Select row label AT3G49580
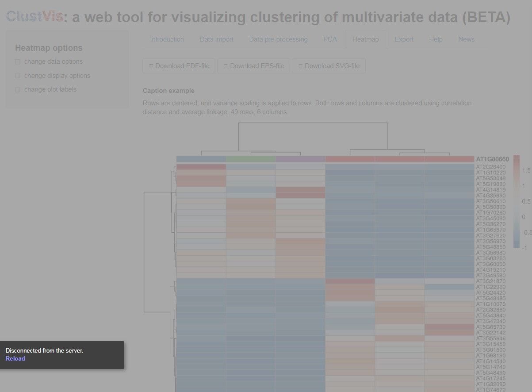Viewport: 532px width, 392px height. (x=490, y=276)
